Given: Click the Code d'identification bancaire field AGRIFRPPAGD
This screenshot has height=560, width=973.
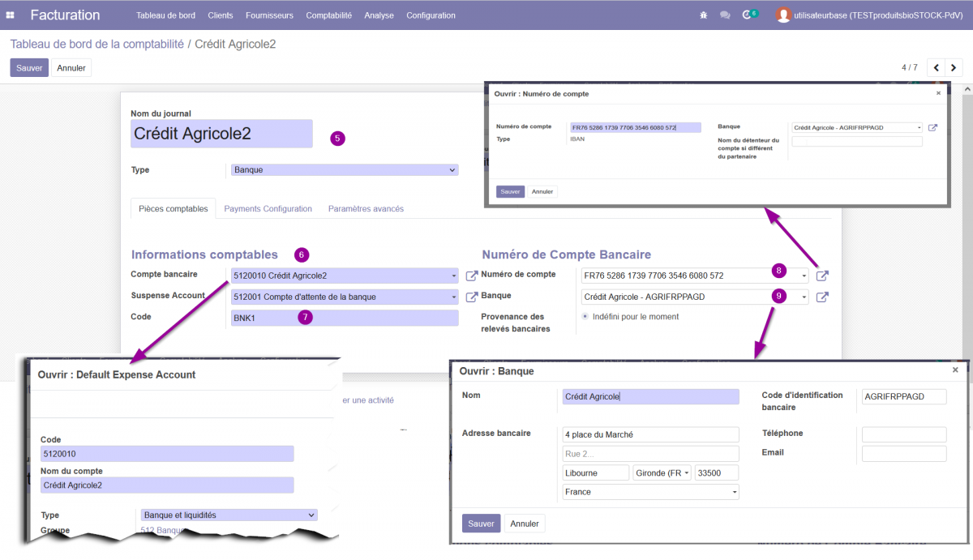Looking at the screenshot, I should tap(904, 396).
